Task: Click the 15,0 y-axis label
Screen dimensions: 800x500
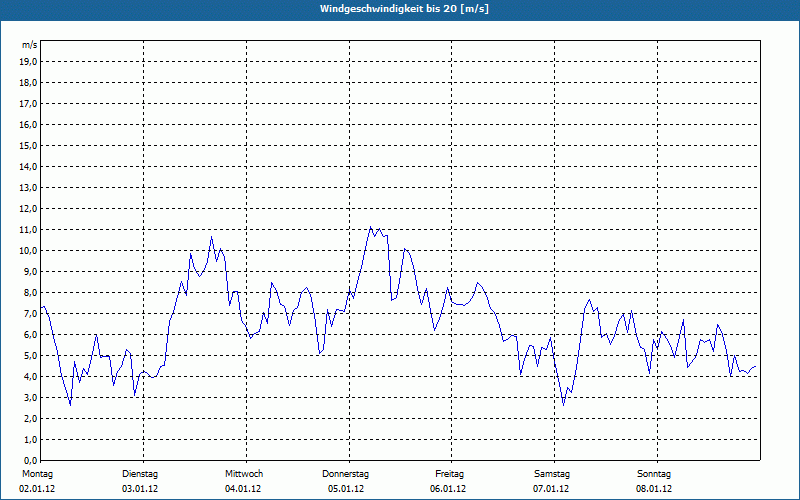Action: click(28, 145)
